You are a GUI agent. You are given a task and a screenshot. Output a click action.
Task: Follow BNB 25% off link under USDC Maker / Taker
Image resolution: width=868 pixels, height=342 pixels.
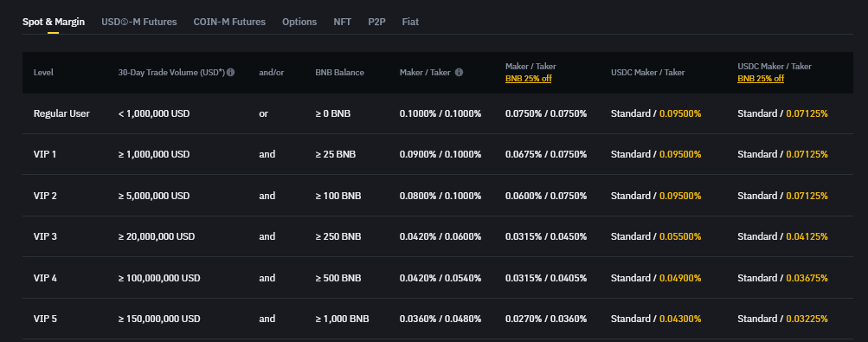click(x=760, y=79)
